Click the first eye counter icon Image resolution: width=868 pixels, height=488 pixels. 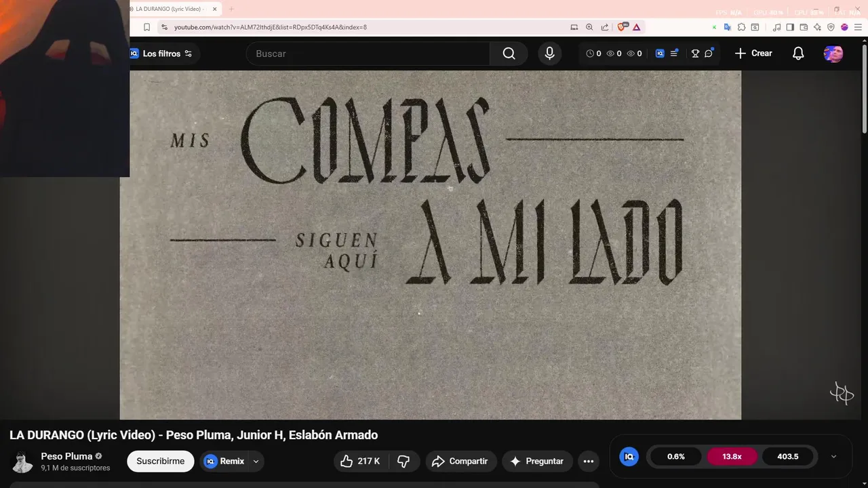click(x=614, y=54)
